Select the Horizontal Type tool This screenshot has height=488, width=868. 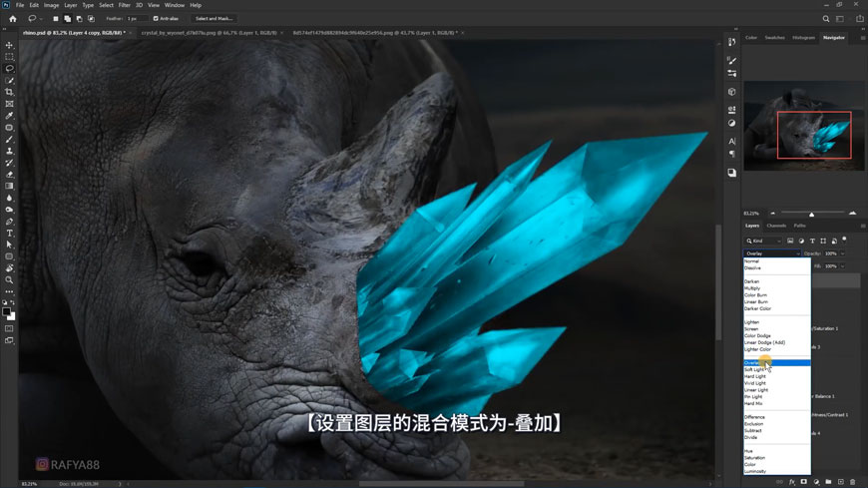point(9,234)
